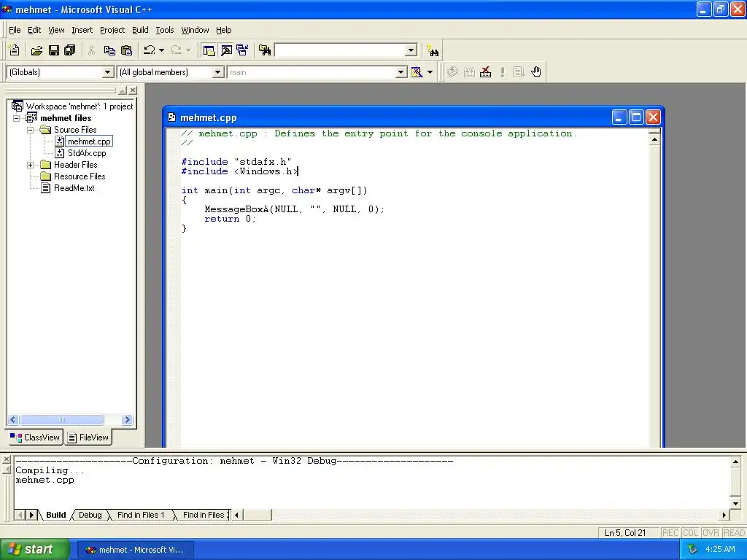This screenshot has width=747, height=560.
Task: Click the Redo toolbar icon
Action: point(176,50)
